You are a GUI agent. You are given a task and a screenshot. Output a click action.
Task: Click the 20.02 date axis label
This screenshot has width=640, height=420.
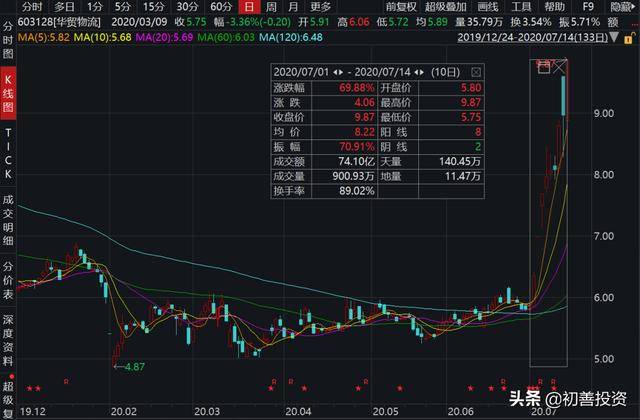click(123, 411)
